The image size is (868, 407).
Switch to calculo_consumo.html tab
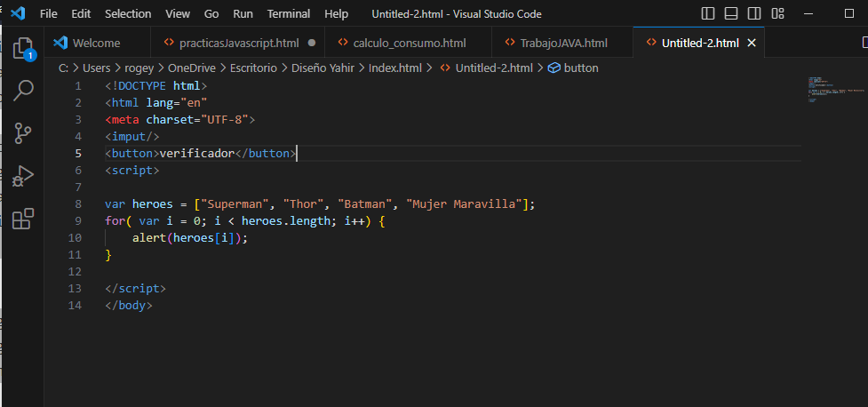[x=409, y=43]
